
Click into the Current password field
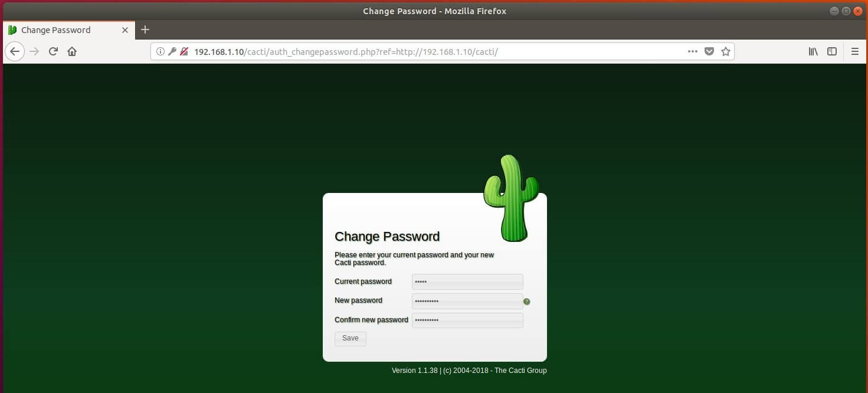coord(467,281)
